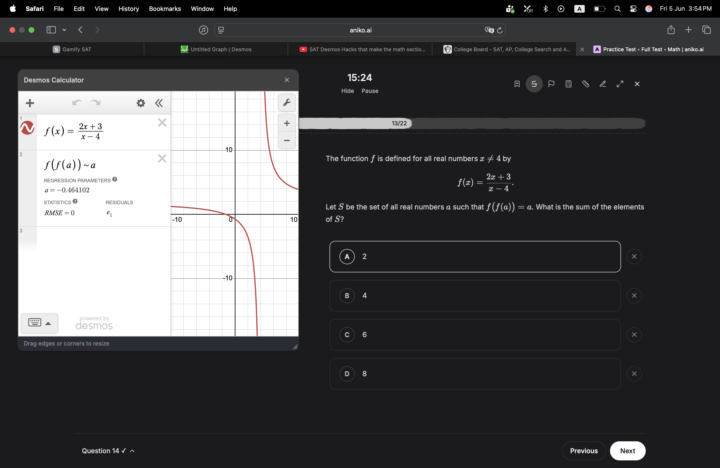Add a new Desmos expression item
Screen dimensions: 720x468
(30, 103)
